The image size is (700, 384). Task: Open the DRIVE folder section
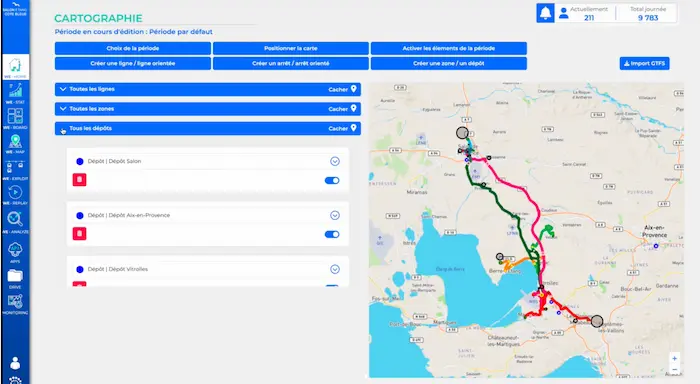pos(15,279)
